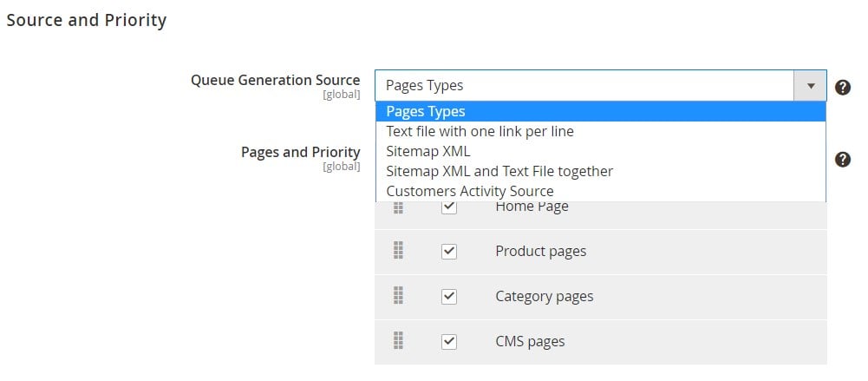Toggle the CMS pages checkbox
The height and width of the screenshot is (381, 868).
click(449, 342)
